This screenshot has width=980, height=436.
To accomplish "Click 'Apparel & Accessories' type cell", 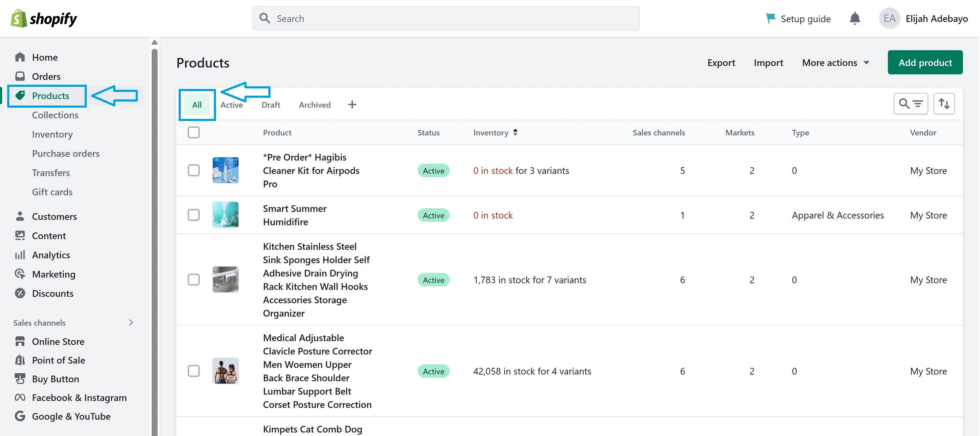I will pyautogui.click(x=838, y=215).
